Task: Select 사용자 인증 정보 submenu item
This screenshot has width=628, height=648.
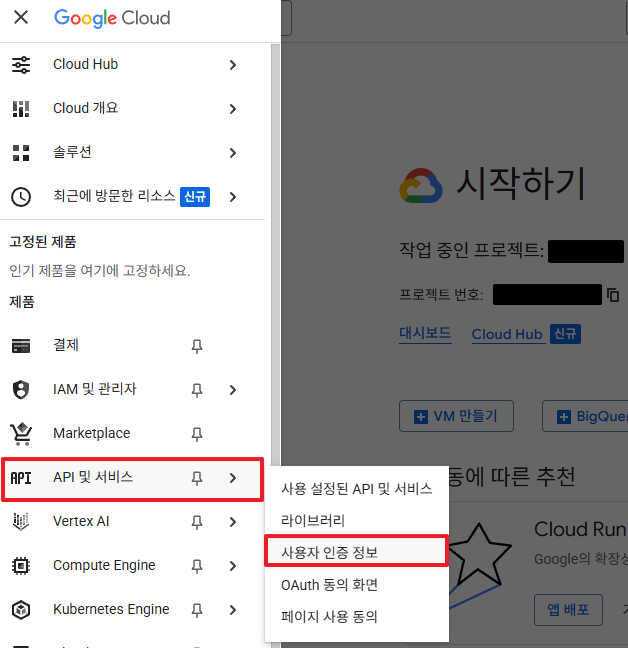Action: (357, 552)
